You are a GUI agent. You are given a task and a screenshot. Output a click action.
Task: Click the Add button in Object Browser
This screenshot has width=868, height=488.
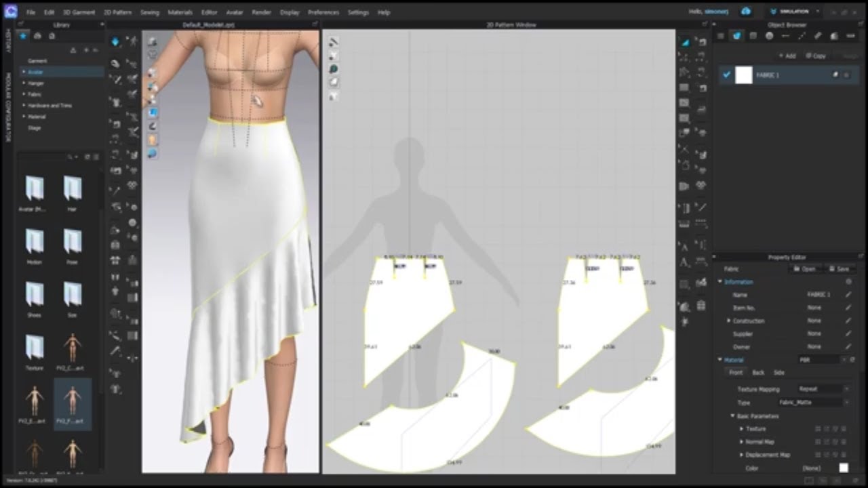[787, 56]
